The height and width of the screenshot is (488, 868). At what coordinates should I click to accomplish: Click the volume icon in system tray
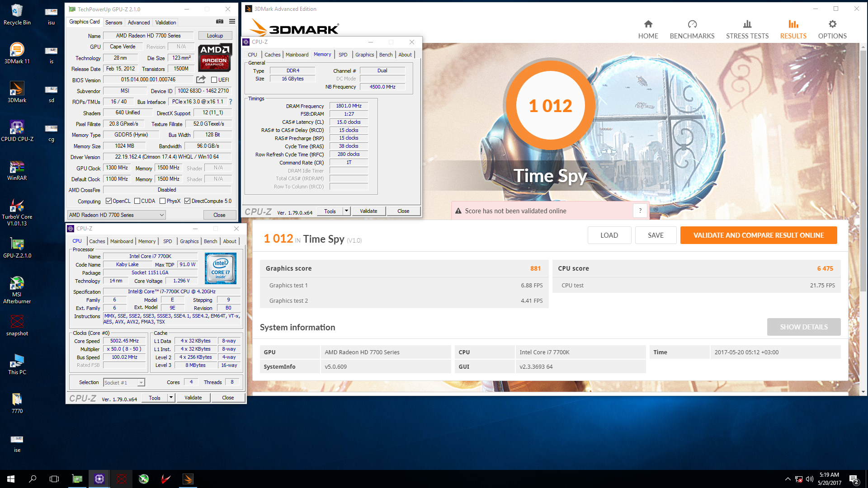coord(809,479)
